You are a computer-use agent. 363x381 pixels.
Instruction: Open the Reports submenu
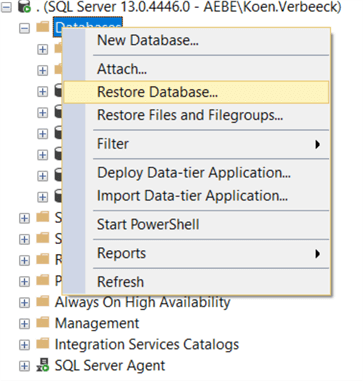196,253
